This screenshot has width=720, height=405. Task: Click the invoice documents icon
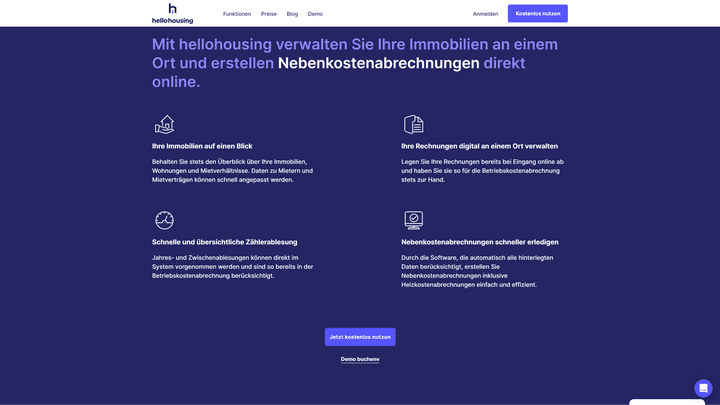pyautogui.click(x=413, y=124)
